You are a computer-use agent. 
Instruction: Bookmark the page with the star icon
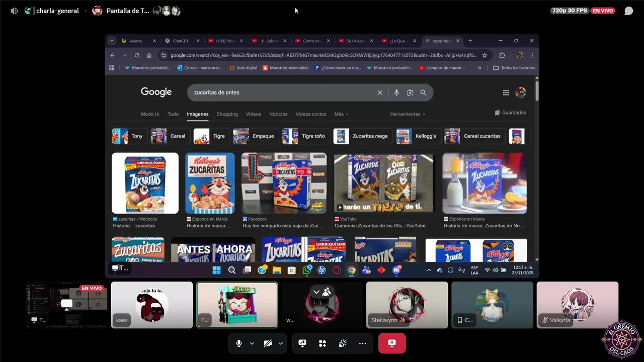[x=485, y=55]
